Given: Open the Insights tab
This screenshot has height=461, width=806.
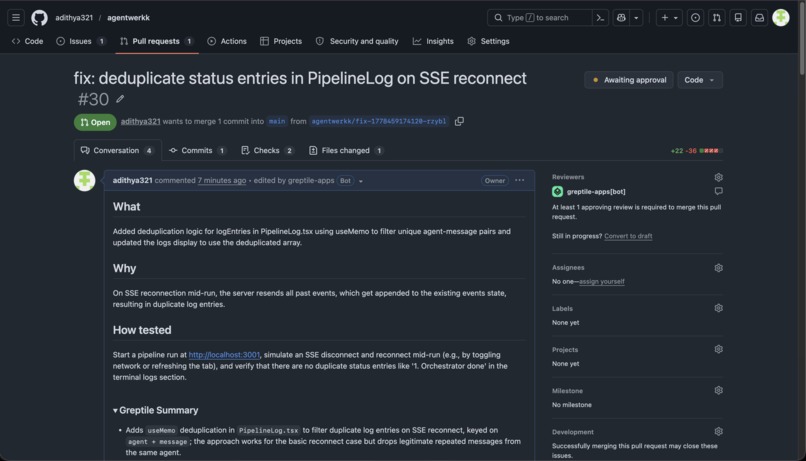Looking at the screenshot, I should tap(433, 41).
